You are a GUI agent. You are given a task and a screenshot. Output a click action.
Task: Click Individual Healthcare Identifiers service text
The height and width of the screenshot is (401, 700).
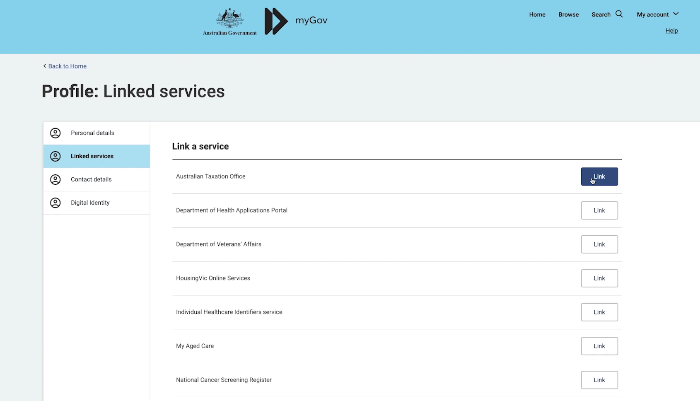[x=229, y=312]
